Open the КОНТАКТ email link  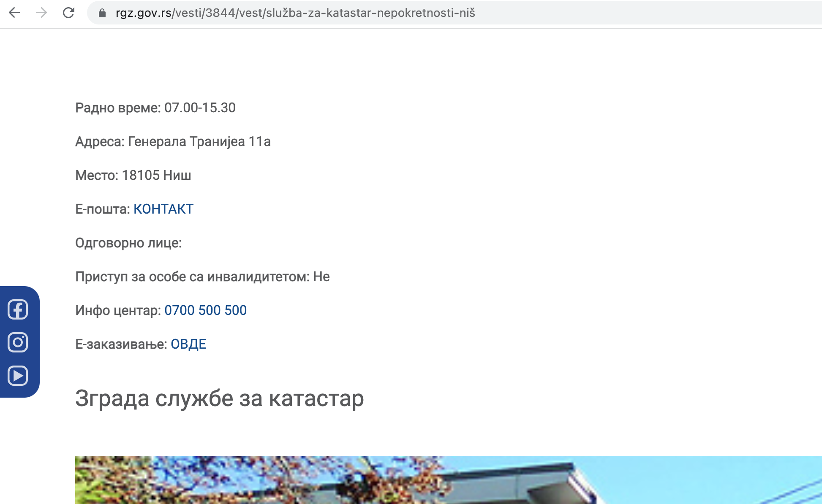(x=163, y=209)
